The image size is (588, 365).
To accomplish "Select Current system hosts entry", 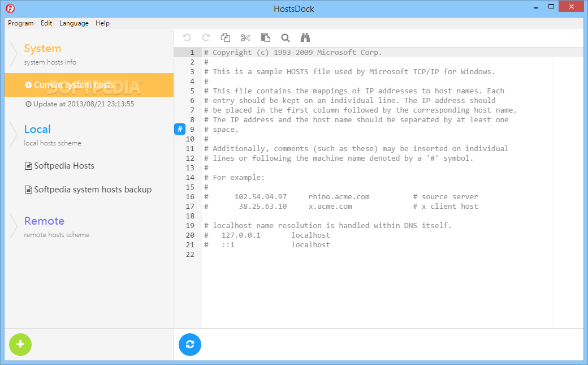I will pos(89,85).
